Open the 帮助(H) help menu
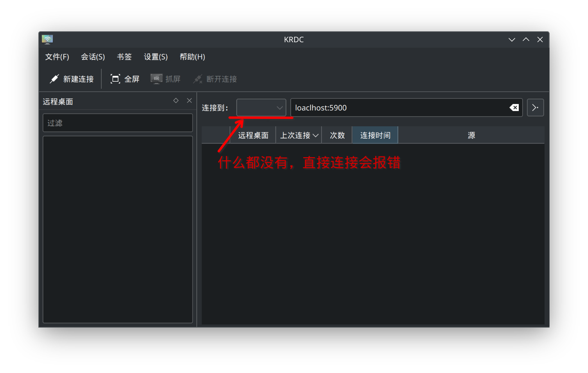Screen dimensions: 588x373 (x=192, y=57)
